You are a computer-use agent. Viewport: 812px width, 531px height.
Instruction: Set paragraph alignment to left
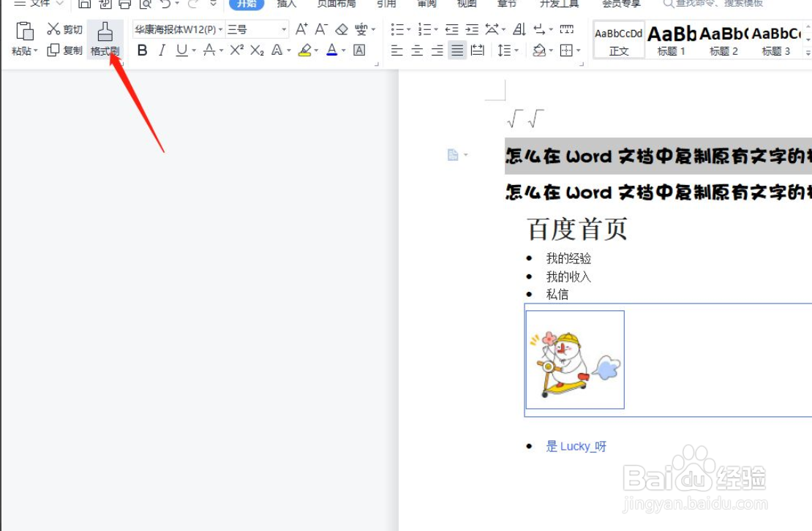tap(397, 50)
